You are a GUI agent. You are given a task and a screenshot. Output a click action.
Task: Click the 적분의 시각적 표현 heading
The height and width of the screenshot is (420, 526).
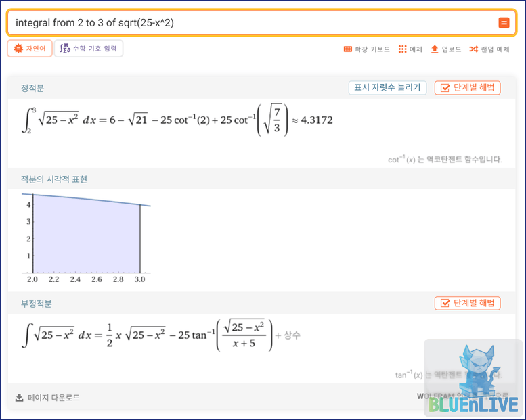(54, 179)
